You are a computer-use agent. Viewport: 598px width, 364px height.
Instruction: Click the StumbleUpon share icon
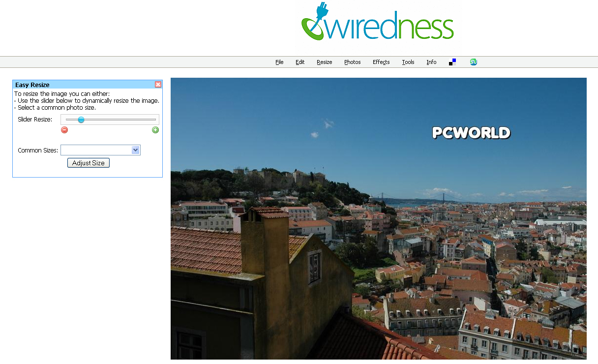[473, 62]
